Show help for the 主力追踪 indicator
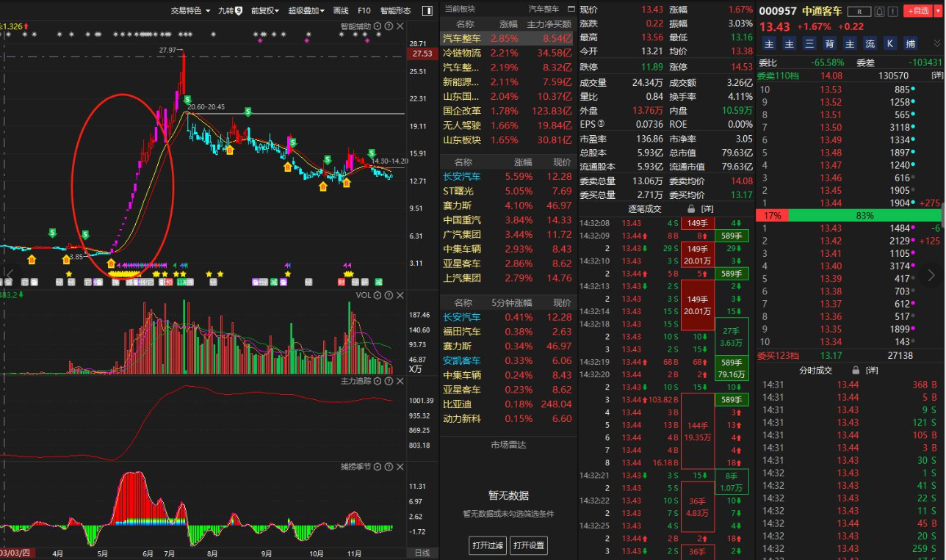946x560 pixels. point(389,381)
